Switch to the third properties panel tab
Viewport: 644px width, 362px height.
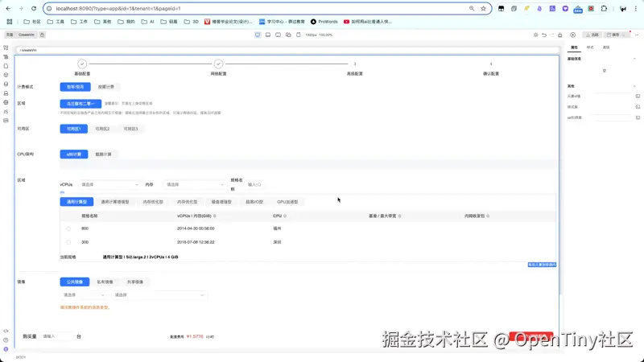[x=606, y=47]
